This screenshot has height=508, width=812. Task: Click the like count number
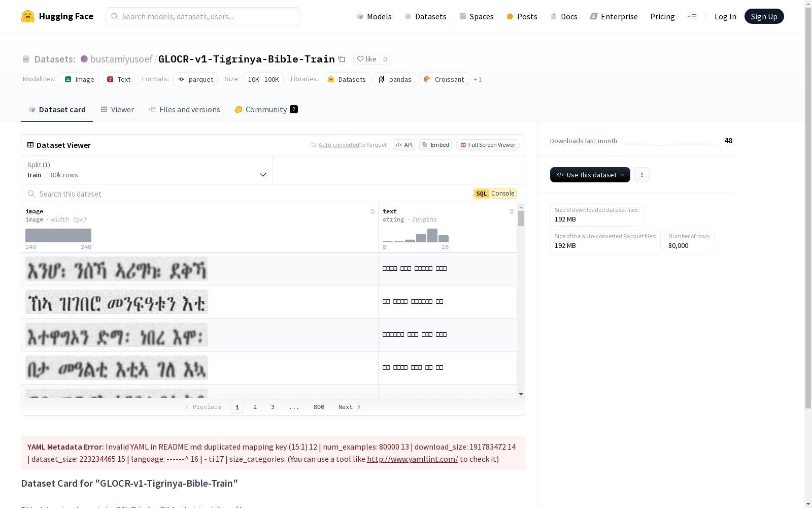pyautogui.click(x=385, y=59)
